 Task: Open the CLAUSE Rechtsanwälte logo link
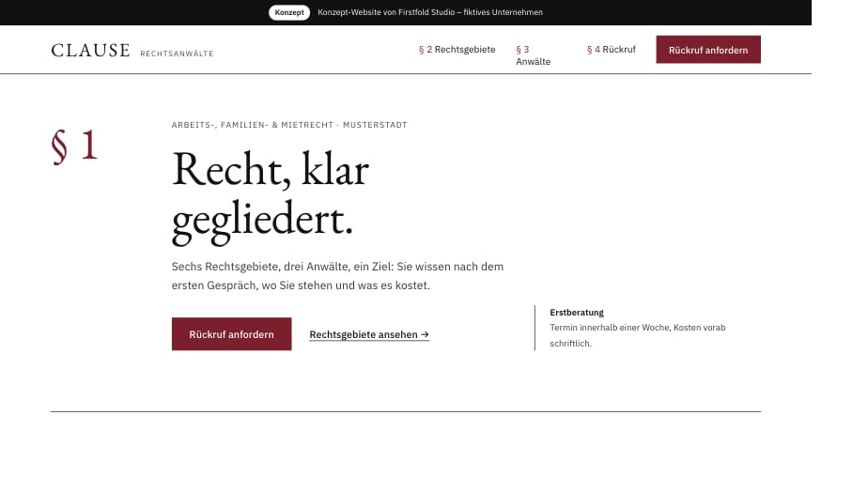(132, 51)
